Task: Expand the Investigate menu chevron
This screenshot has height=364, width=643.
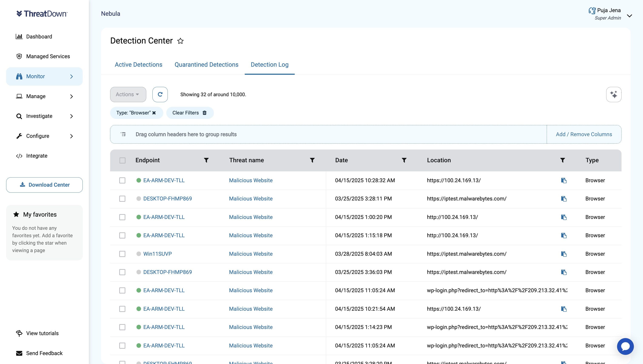Action: 71,116
